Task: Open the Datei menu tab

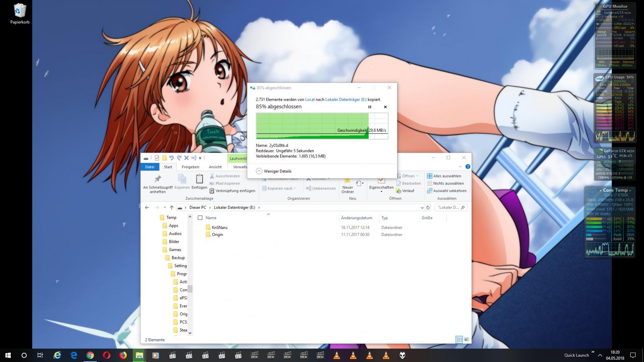Action: coord(150,167)
